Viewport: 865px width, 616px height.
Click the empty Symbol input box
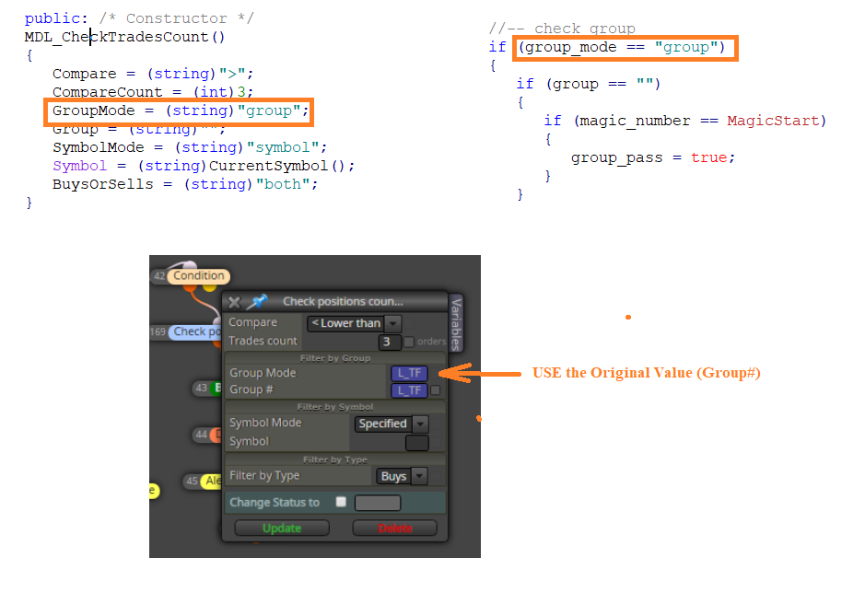click(416, 442)
